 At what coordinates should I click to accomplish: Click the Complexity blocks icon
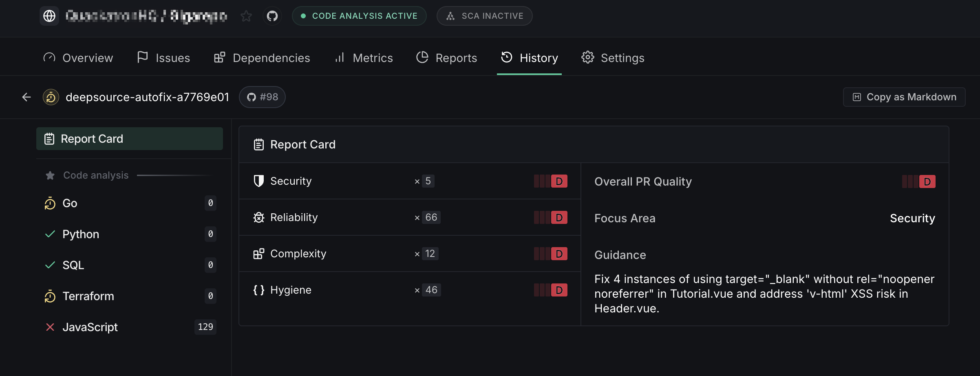tap(258, 254)
